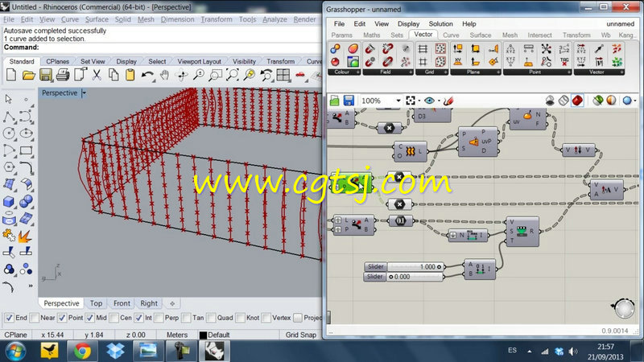
Task: Click the Zoom Window icon in Rhino
Action: point(215,75)
